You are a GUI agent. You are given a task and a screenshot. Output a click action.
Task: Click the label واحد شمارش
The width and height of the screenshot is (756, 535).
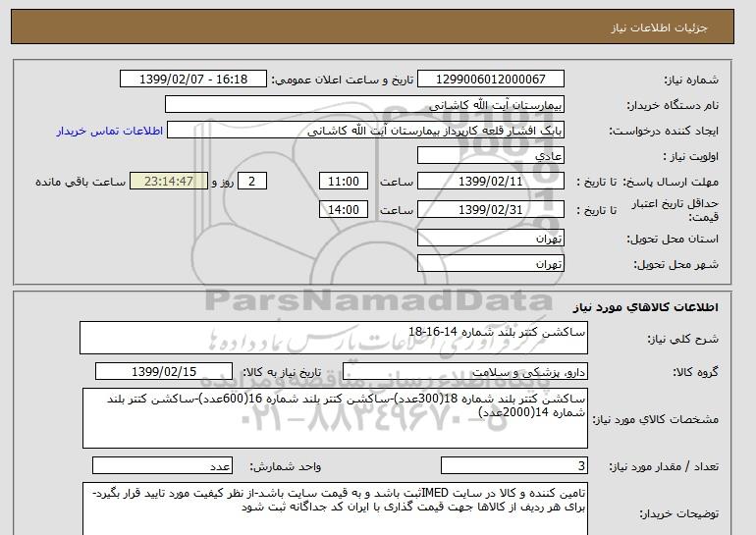click(286, 466)
